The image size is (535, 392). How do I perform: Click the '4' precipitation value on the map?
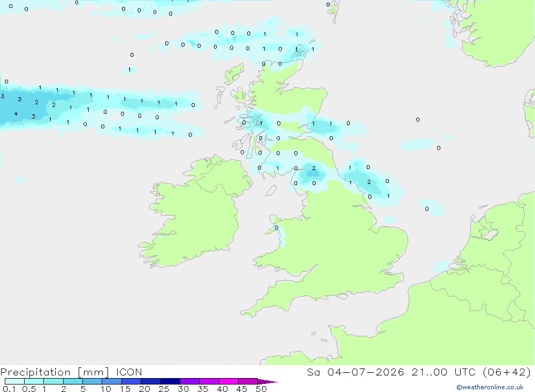click(x=16, y=113)
